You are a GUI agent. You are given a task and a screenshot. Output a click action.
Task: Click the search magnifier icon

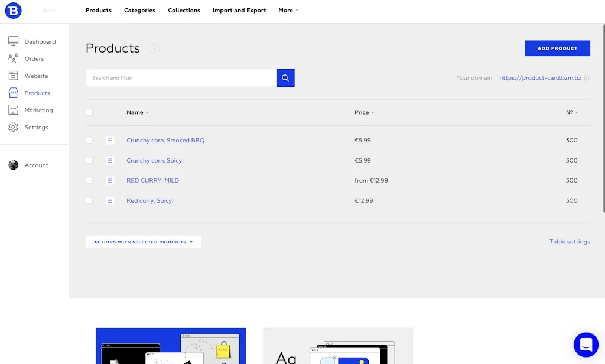pos(285,77)
